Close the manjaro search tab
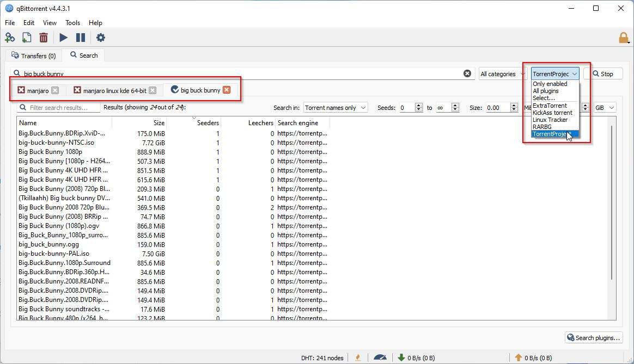Image resolution: width=634 pixels, height=364 pixels. pos(54,90)
